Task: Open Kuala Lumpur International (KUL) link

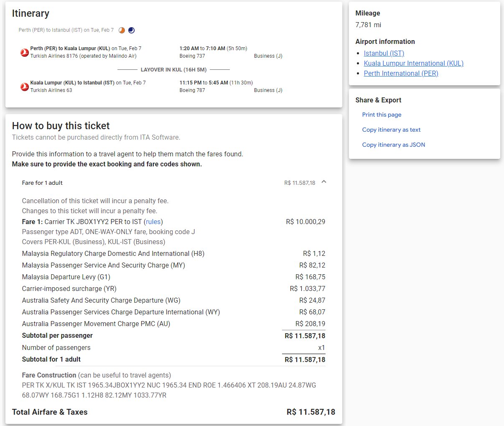Action: [413, 63]
